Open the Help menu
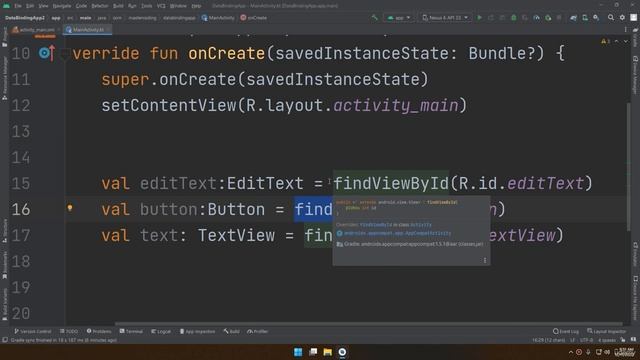Image resolution: width=640 pixels, height=360 pixels. coord(196,6)
